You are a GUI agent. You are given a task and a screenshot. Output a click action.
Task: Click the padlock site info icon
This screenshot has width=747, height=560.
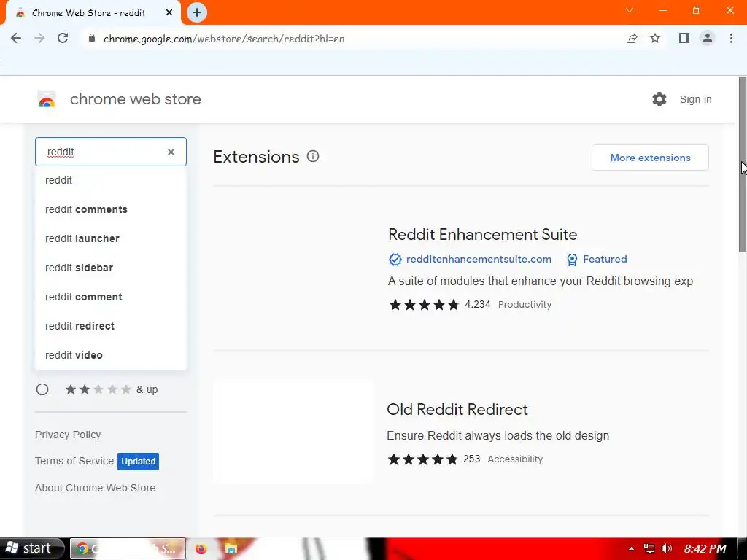(x=92, y=39)
